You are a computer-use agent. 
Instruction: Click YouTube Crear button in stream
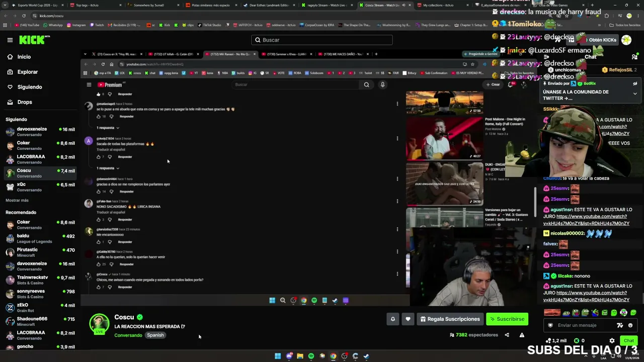[x=493, y=84]
